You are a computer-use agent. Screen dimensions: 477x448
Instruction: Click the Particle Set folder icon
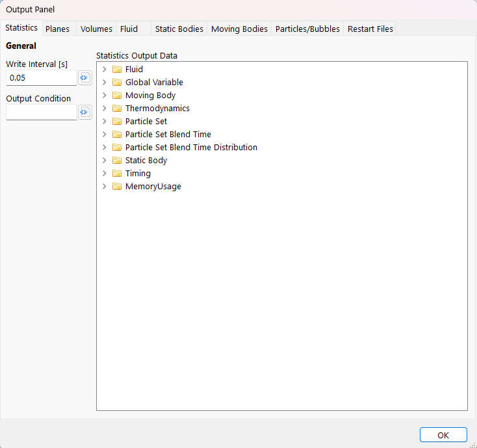pos(117,122)
